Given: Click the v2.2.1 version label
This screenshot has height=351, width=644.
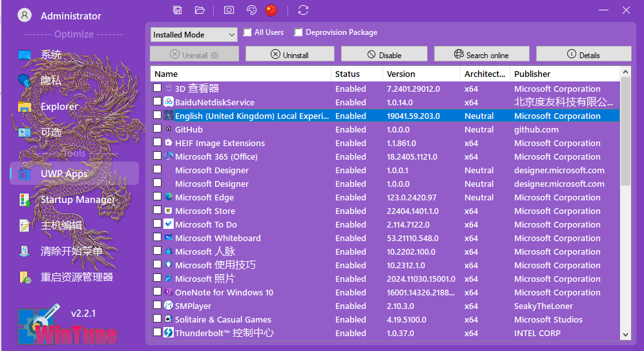Looking at the screenshot, I should tap(83, 314).
